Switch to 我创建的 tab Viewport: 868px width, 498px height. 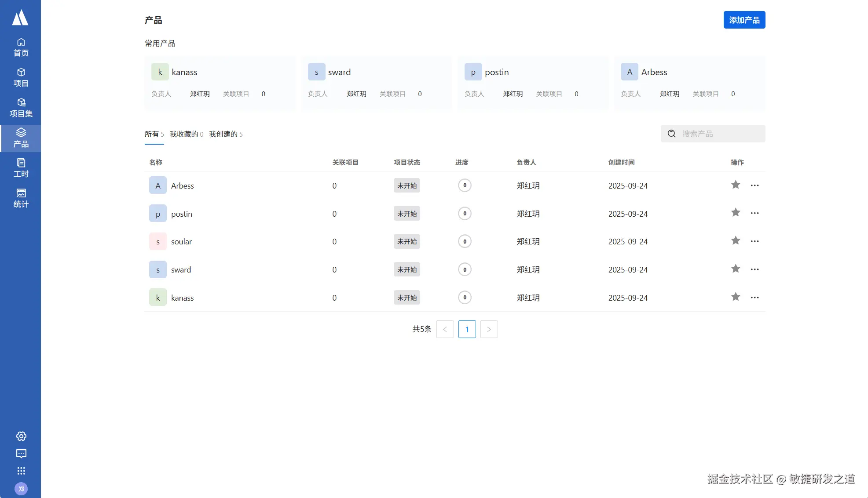(x=225, y=134)
